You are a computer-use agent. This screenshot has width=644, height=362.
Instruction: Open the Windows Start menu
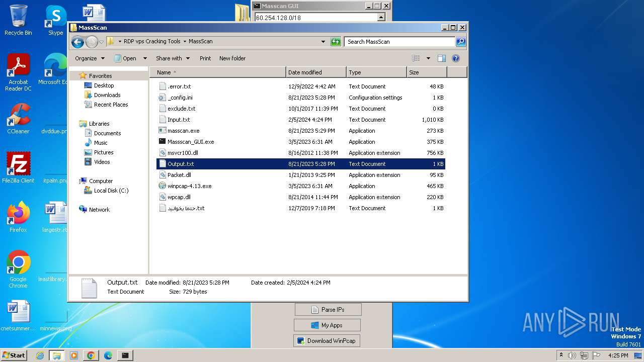(14, 355)
